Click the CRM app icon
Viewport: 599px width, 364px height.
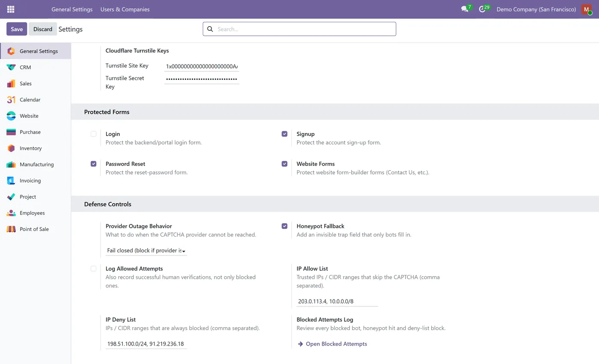11,68
